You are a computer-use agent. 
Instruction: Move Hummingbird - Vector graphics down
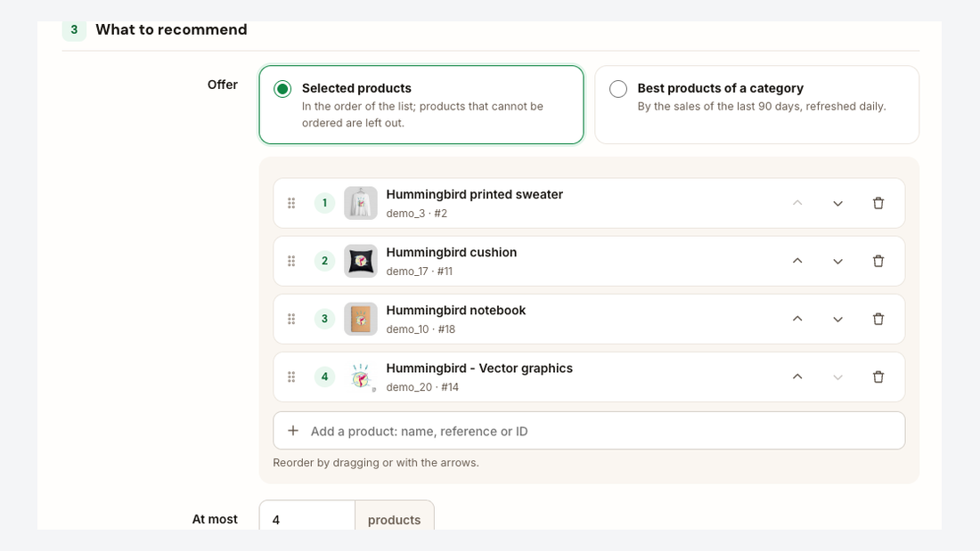tap(838, 377)
